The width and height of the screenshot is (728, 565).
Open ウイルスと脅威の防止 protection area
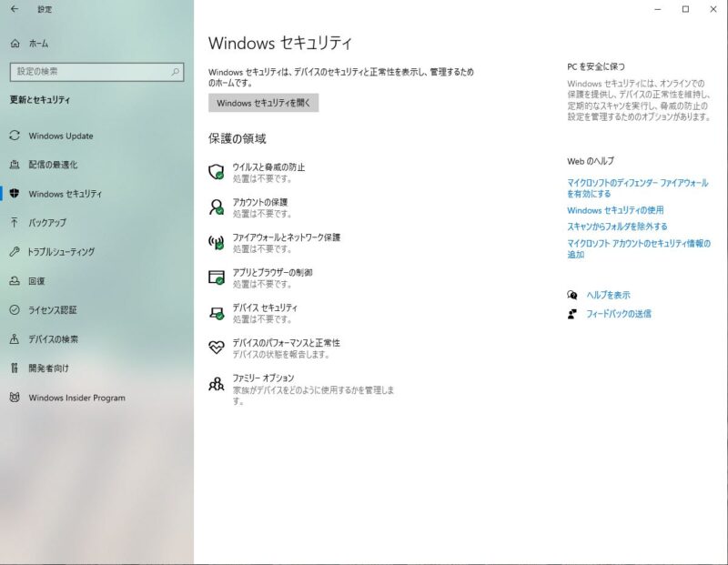pyautogui.click(x=257, y=172)
